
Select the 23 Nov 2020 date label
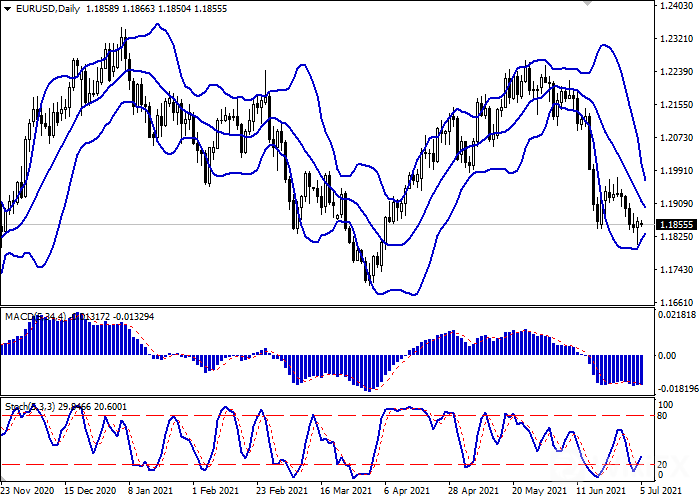pyautogui.click(x=28, y=492)
